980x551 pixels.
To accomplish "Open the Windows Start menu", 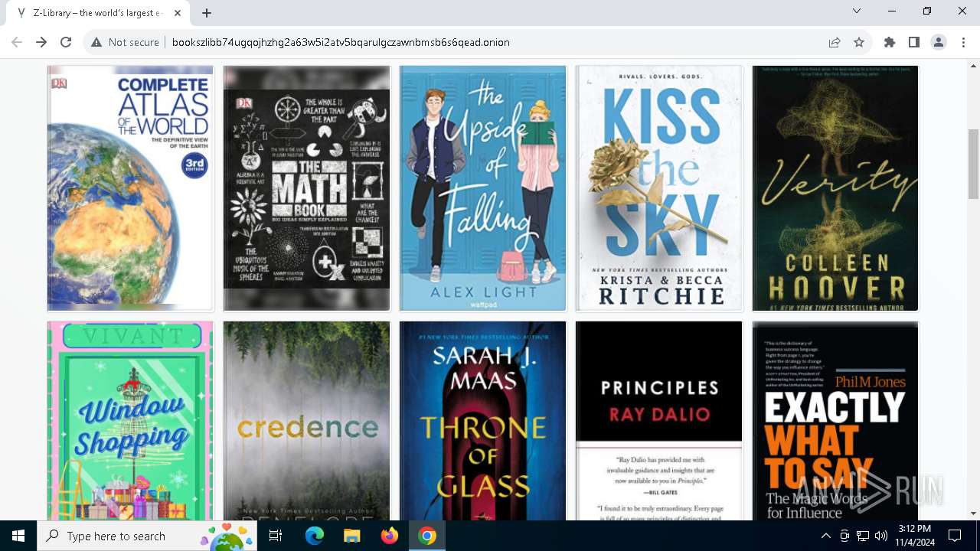I will [18, 536].
